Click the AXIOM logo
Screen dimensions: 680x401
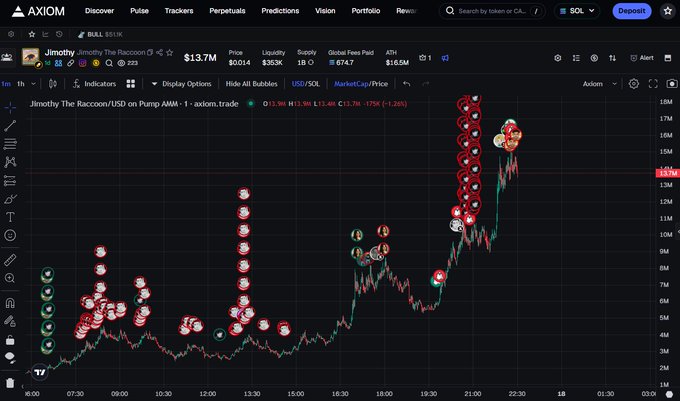pos(38,11)
